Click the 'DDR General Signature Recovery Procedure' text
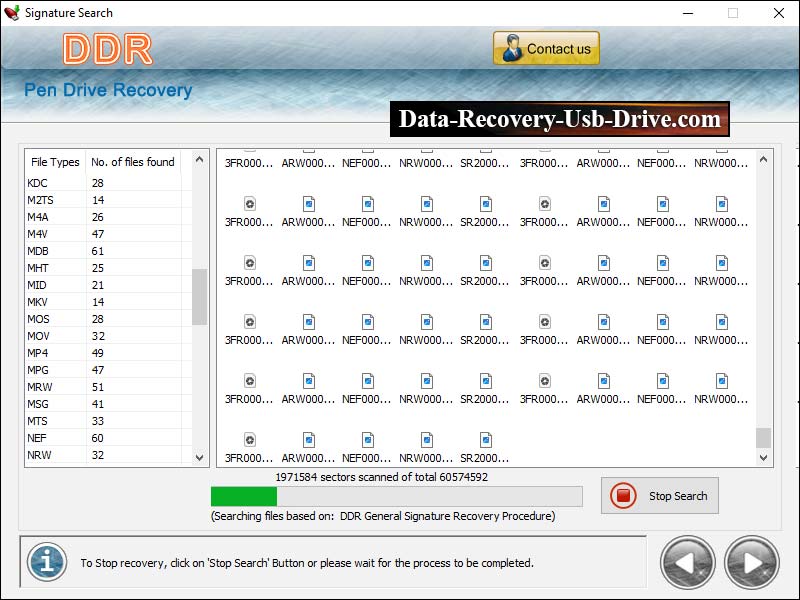This screenshot has height=600, width=800. tap(447, 516)
